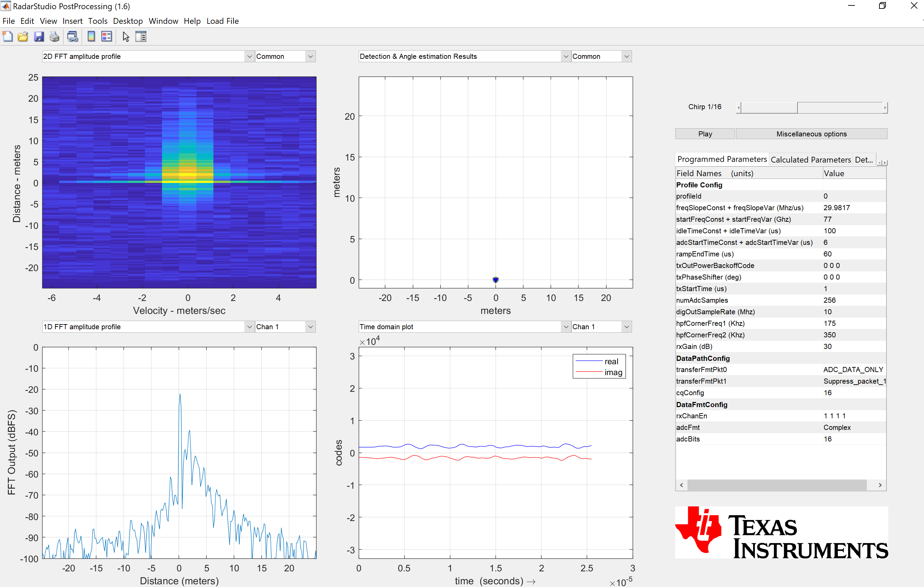Activate the Link Plot toolbar icon
This screenshot has width=924, height=587.
[72, 36]
